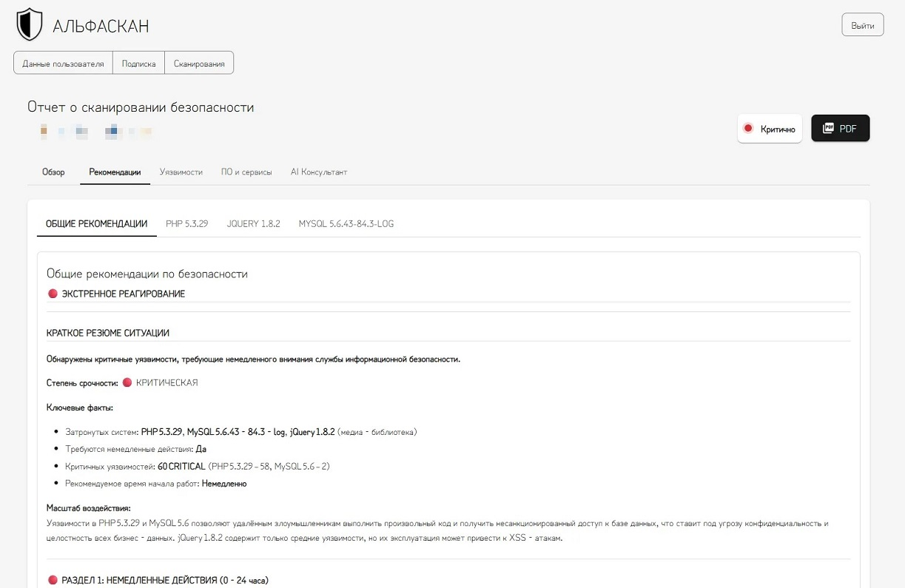Click the АЛЬФАСКАН brand name text
905x588 pixels.
[x=101, y=26]
